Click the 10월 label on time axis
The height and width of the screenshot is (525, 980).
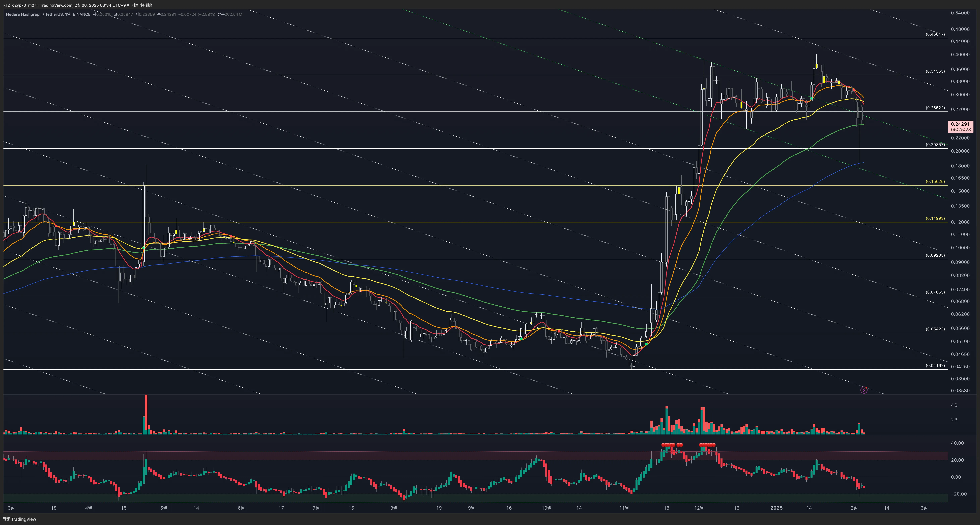pyautogui.click(x=546, y=508)
